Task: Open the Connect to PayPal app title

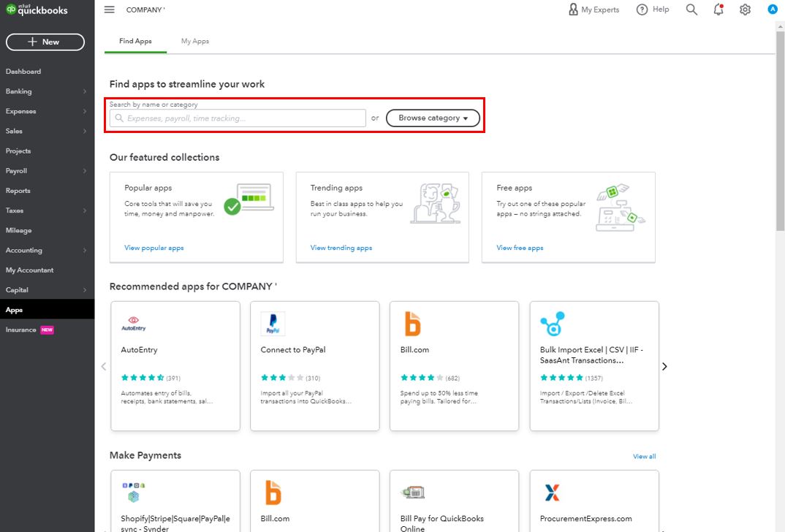Action: (293, 350)
